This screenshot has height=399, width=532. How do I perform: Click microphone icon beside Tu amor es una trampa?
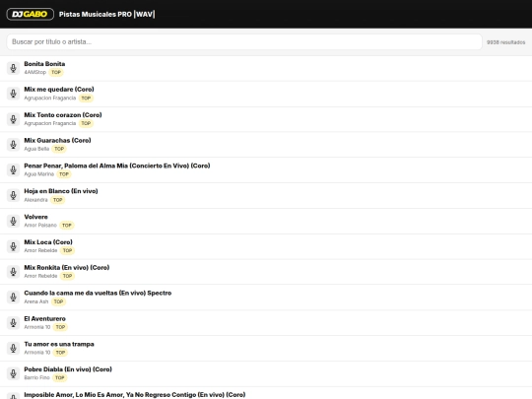tap(13, 348)
